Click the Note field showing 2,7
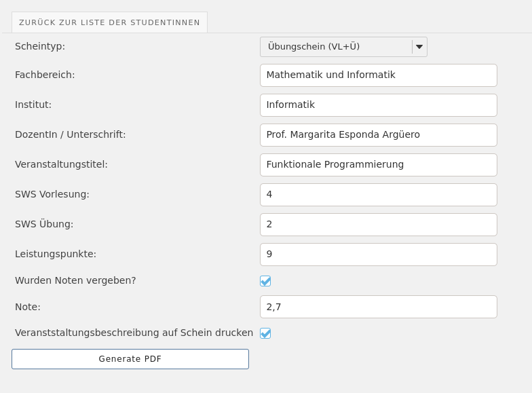532x393 pixels. coord(379,307)
